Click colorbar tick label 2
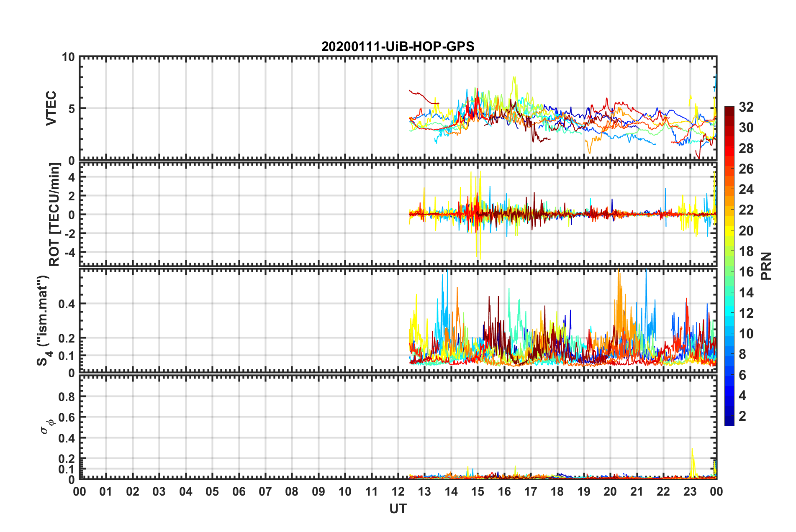The height and width of the screenshot is (532, 796). (x=742, y=416)
